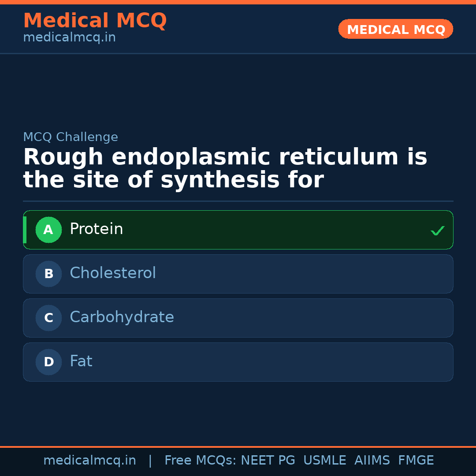Click the FMGE footer text
Screen dimensions: 476x476
[416, 461]
